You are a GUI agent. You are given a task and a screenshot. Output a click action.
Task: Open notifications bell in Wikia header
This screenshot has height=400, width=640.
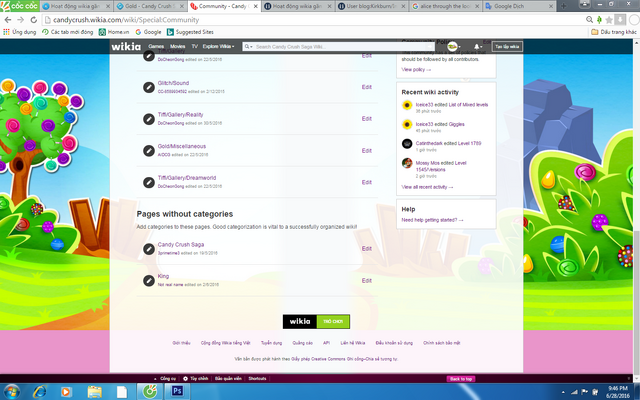477,47
